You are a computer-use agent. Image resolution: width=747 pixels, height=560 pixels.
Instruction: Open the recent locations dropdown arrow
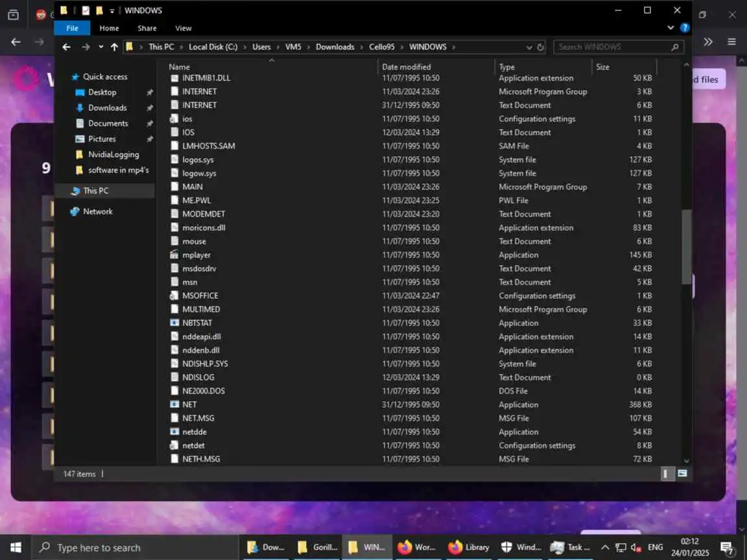101,47
